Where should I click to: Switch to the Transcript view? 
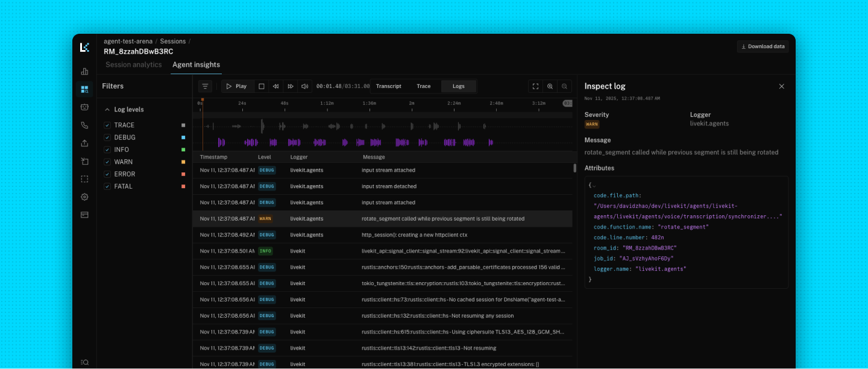pos(388,86)
